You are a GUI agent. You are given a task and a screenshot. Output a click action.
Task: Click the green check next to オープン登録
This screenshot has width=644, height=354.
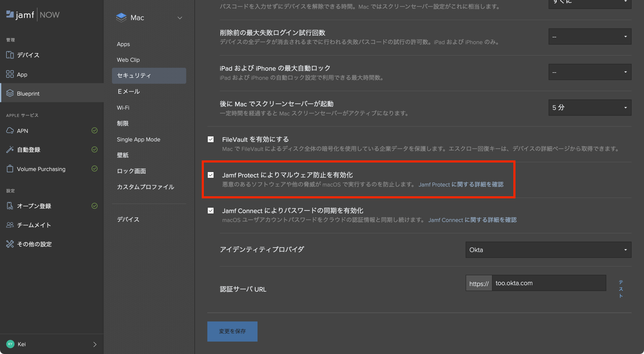(x=94, y=206)
